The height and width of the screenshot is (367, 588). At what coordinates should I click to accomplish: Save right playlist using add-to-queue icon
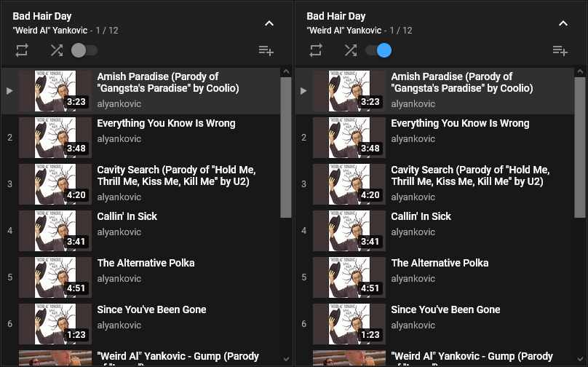[x=560, y=50]
